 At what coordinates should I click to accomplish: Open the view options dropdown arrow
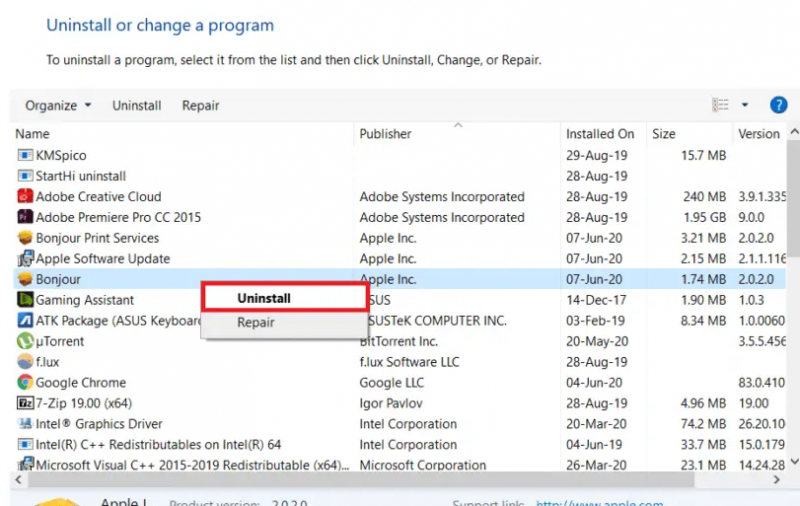point(745,105)
